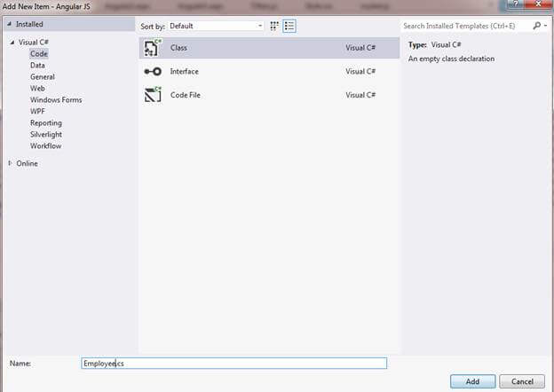The image size is (554, 392).
Task: Click the Interface template name text
Action: pyautogui.click(x=185, y=71)
